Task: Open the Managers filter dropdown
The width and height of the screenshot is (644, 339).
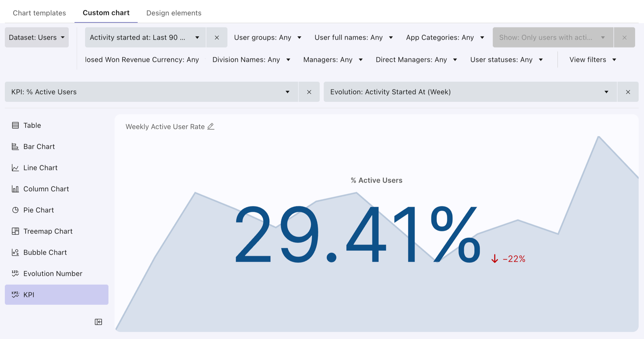Action: [333, 60]
